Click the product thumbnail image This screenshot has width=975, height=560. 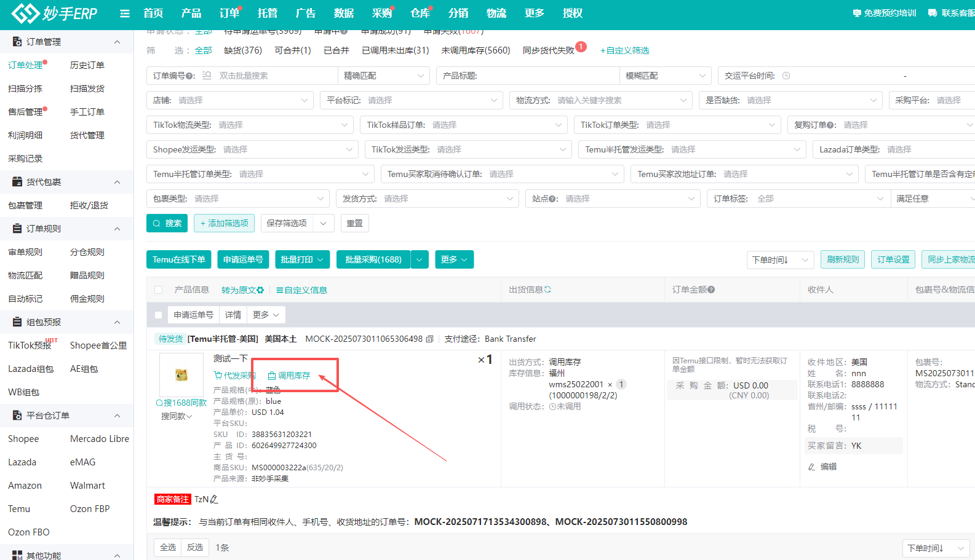[x=181, y=374]
